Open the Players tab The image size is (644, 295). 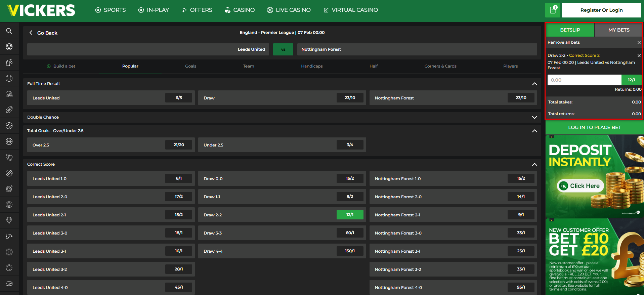510,66
